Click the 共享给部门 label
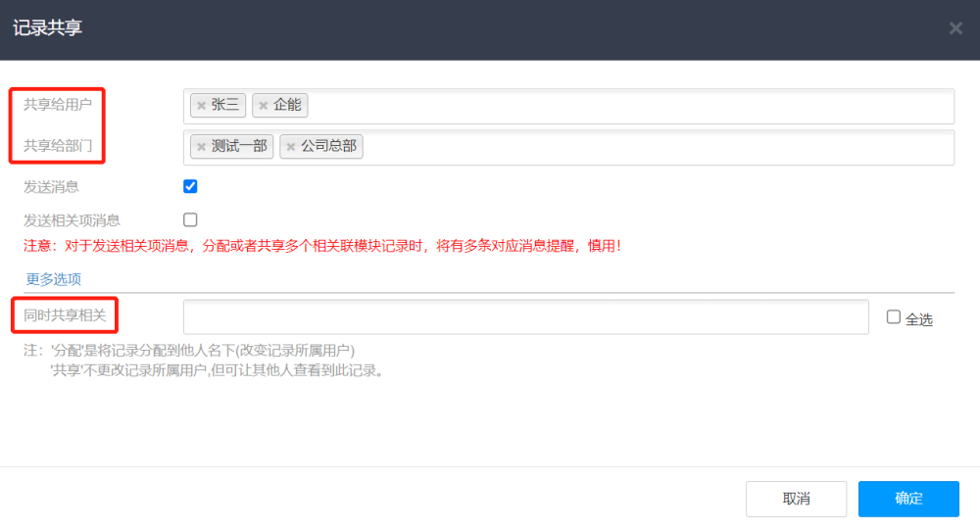Screen dimensions: 980x530 click(58, 146)
